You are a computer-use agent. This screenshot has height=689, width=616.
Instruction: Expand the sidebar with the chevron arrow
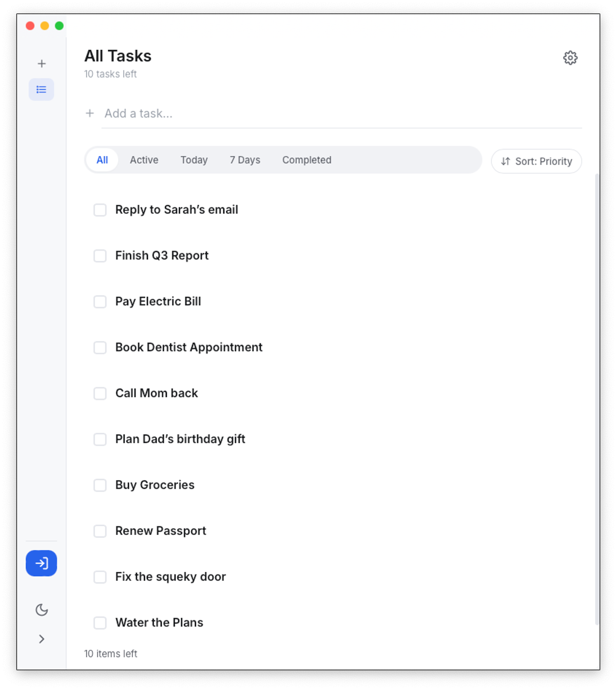[42, 639]
